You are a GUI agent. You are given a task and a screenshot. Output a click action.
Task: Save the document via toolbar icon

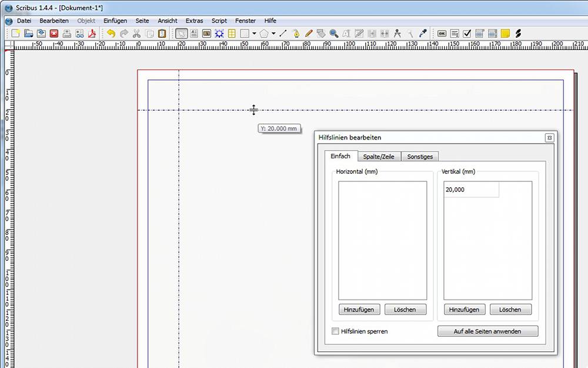click(41, 34)
